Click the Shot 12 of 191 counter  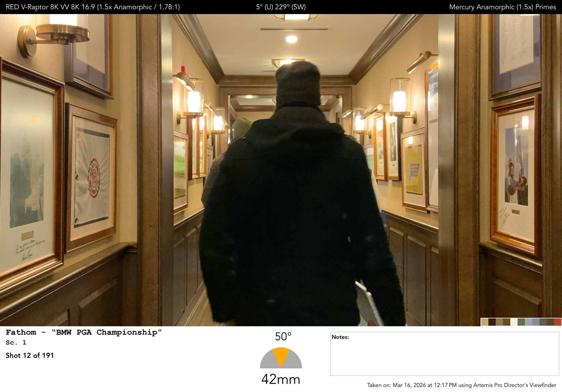coord(30,355)
